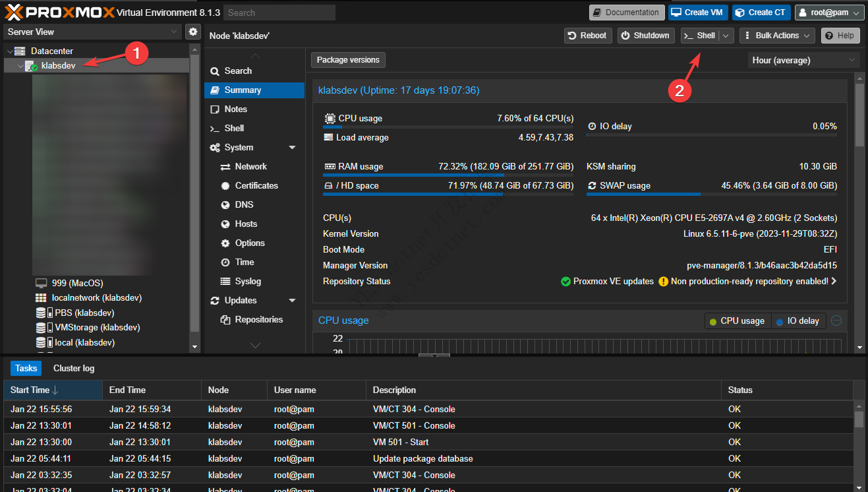Image resolution: width=868 pixels, height=492 pixels.
Task: Click the DNS globe icon
Action: click(225, 205)
